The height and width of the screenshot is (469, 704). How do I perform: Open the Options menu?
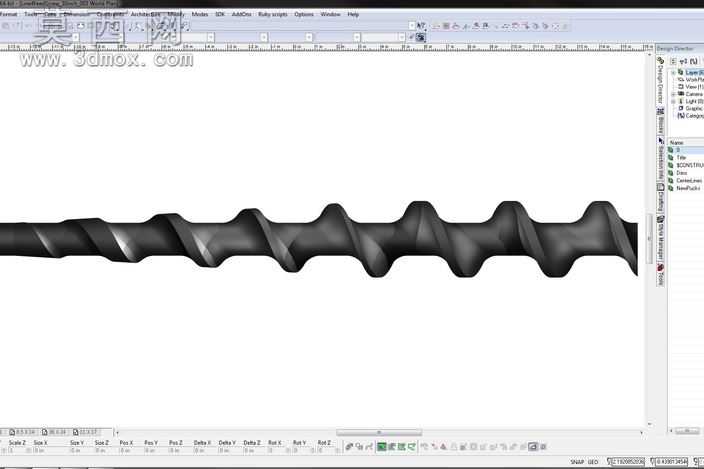coord(304,14)
